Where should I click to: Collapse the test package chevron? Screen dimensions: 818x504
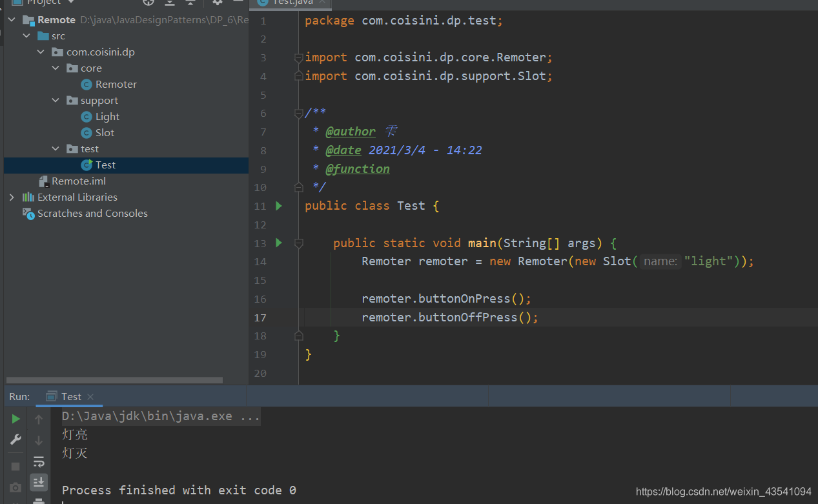tap(56, 149)
